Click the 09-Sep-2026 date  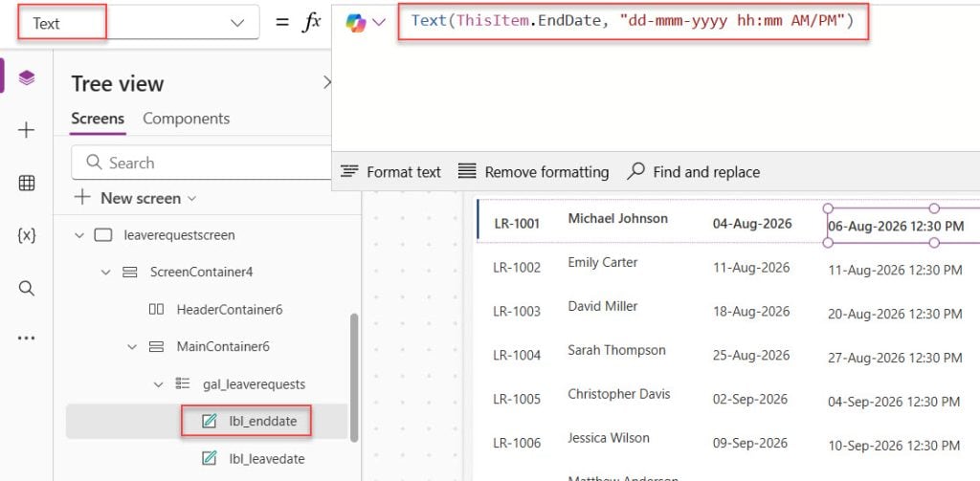(750, 443)
